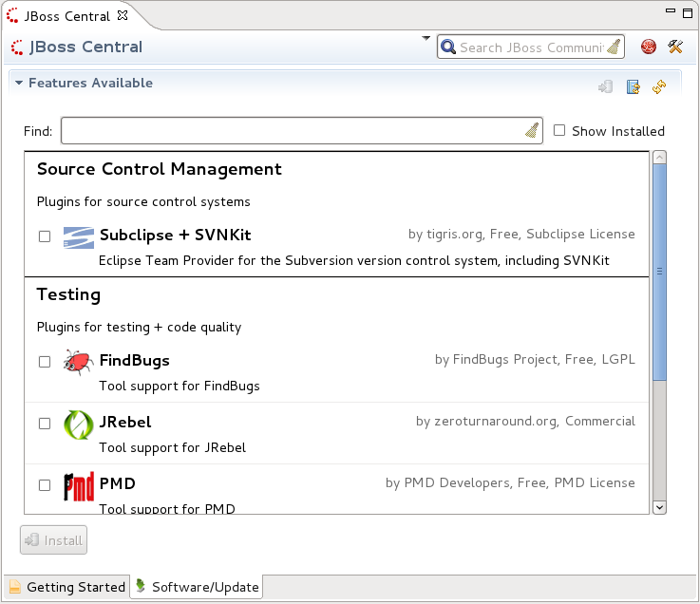This screenshot has height=604, width=700.
Task: Click the scrollbar up arrow
Action: (x=659, y=158)
